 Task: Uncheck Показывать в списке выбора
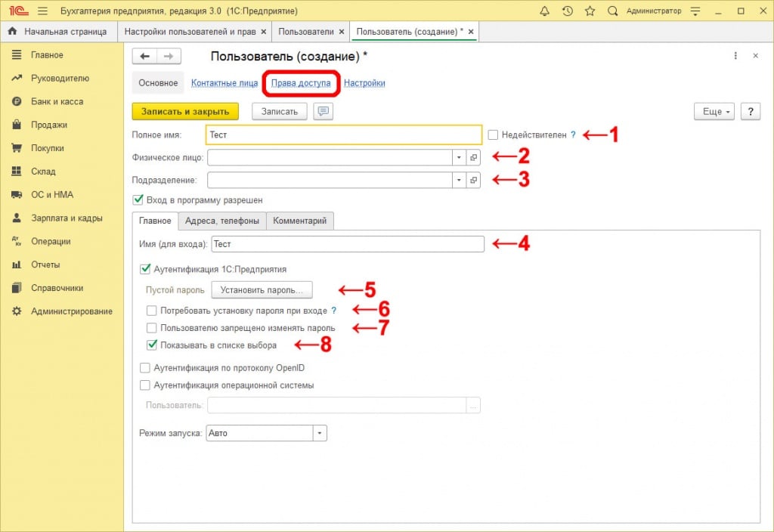tap(152, 345)
